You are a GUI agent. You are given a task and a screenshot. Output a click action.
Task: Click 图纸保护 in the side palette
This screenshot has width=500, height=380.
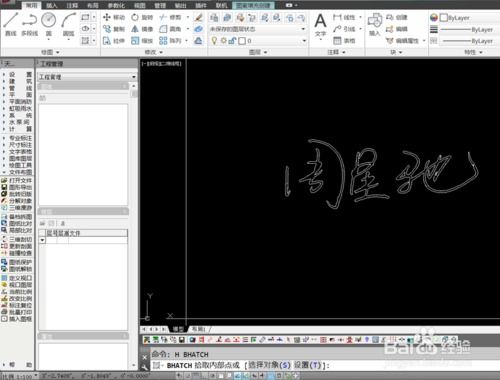click(x=17, y=262)
